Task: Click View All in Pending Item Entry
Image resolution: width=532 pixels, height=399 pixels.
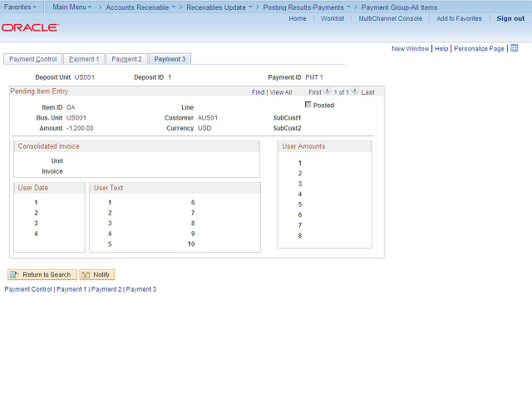Action: [x=281, y=92]
